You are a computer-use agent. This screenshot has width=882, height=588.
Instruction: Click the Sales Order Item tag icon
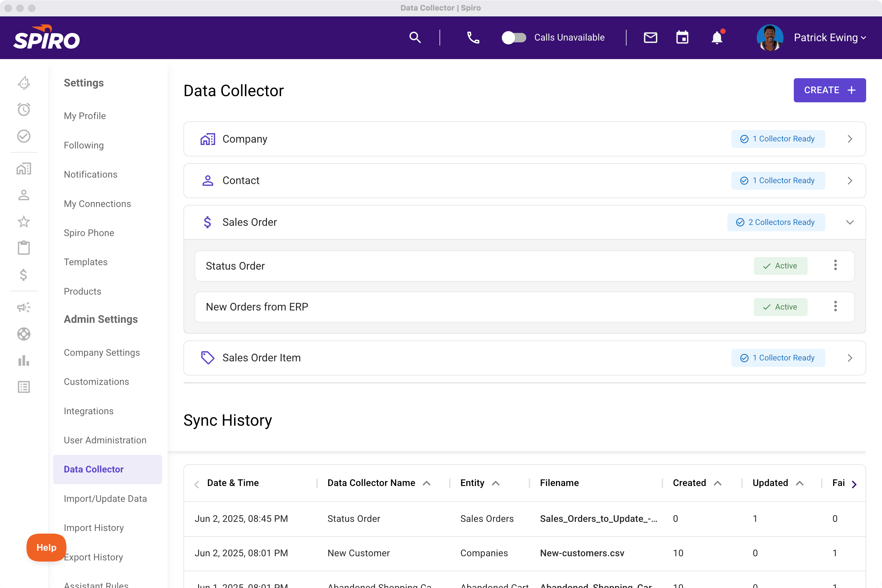pyautogui.click(x=208, y=358)
